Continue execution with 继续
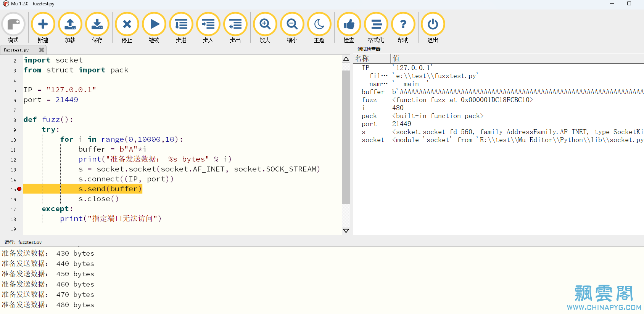Viewport: 644px width, 314px height. pos(154,27)
